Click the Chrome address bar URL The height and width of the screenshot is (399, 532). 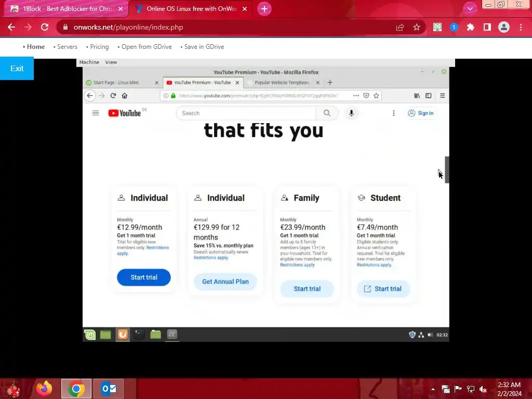click(128, 27)
